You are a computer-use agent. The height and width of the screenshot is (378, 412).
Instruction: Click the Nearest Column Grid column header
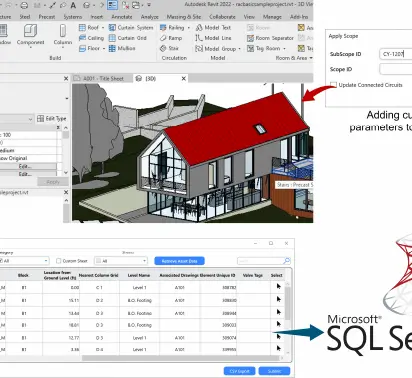coord(99,275)
